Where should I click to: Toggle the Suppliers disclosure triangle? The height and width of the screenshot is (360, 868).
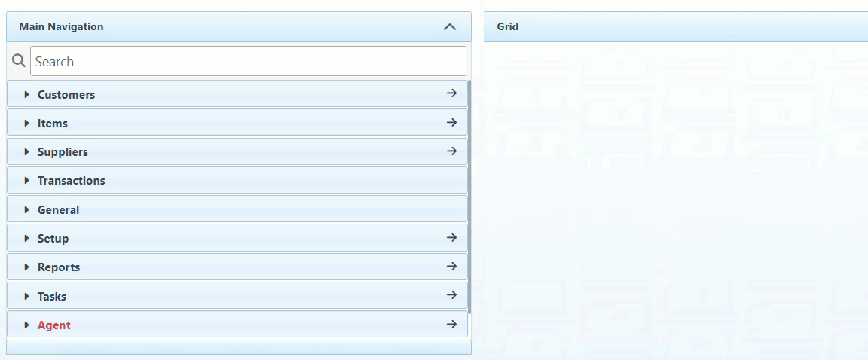tap(27, 152)
